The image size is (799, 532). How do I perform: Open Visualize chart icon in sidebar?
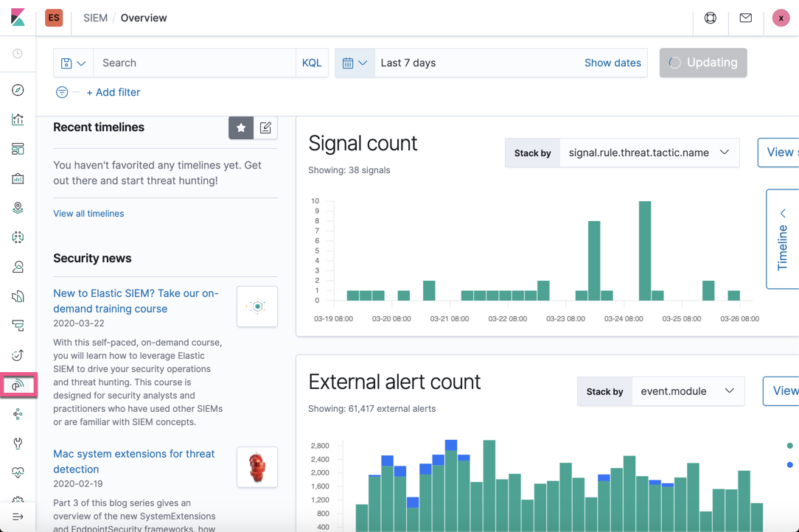point(18,119)
